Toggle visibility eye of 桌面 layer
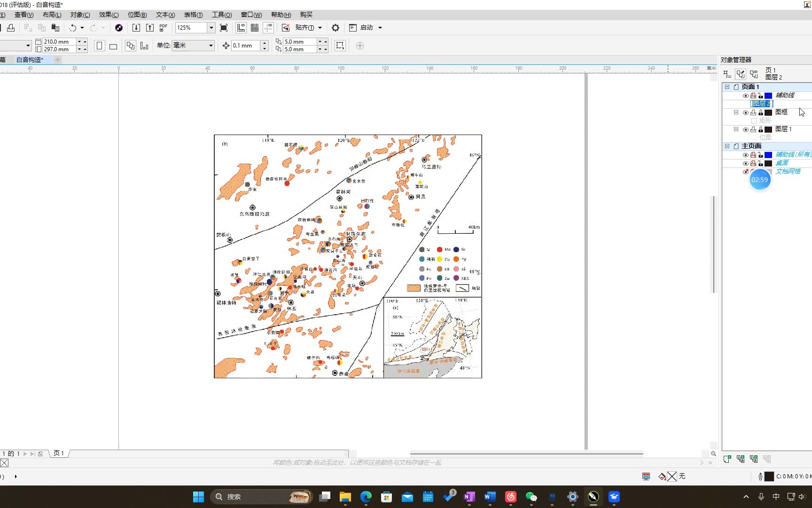The width and height of the screenshot is (812, 508). pos(745,163)
